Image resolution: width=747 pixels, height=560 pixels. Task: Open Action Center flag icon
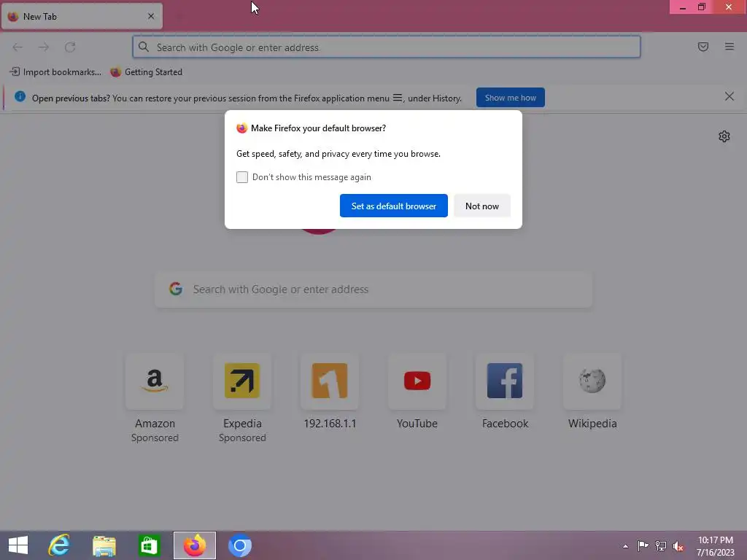pos(643,545)
